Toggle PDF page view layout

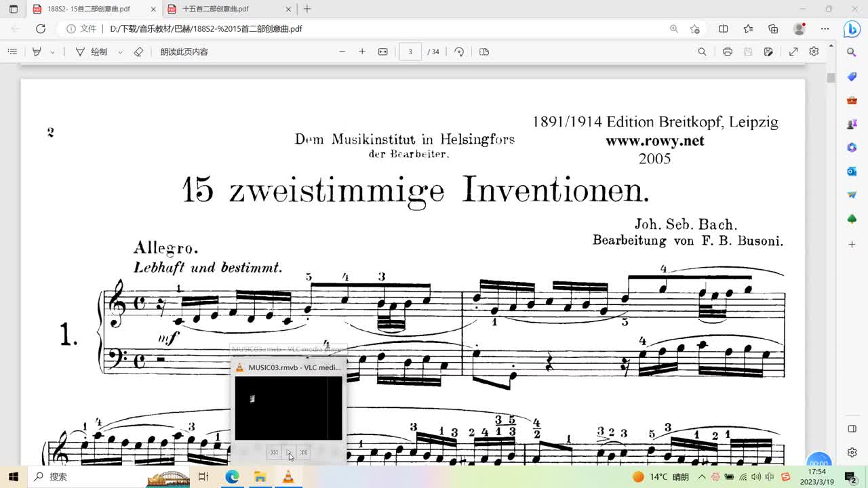[x=484, y=52]
